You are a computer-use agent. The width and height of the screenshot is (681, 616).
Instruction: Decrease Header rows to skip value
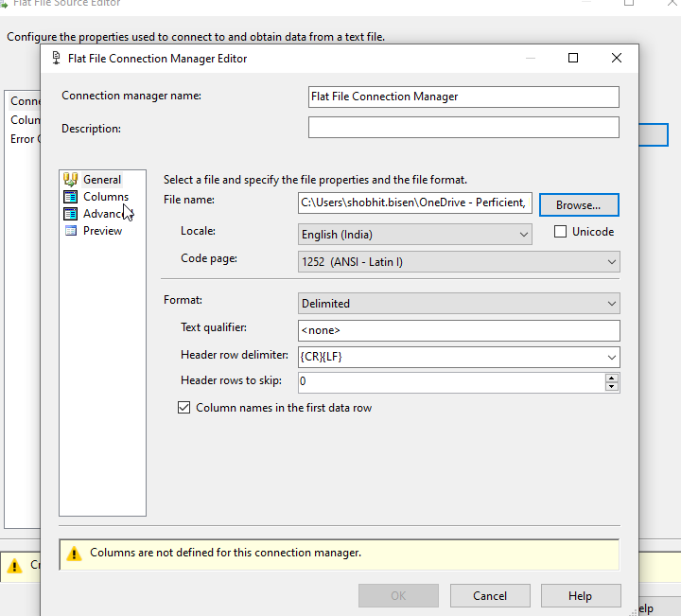click(x=612, y=387)
